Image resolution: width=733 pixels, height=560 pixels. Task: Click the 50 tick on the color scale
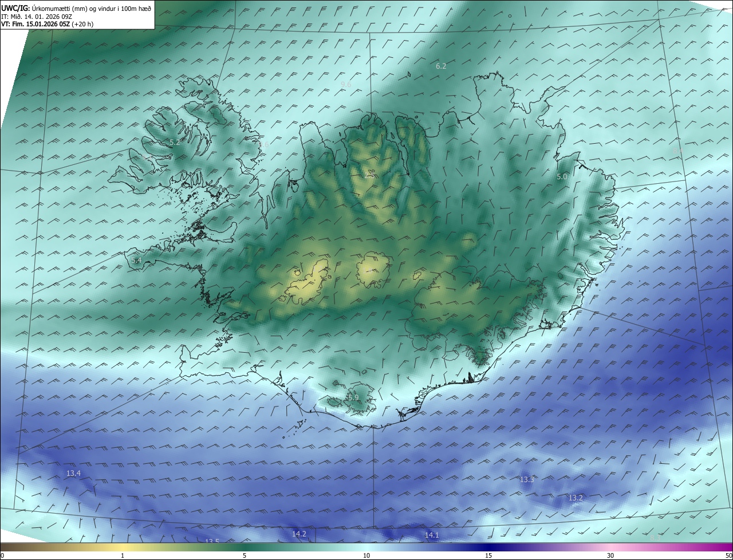coord(728,555)
